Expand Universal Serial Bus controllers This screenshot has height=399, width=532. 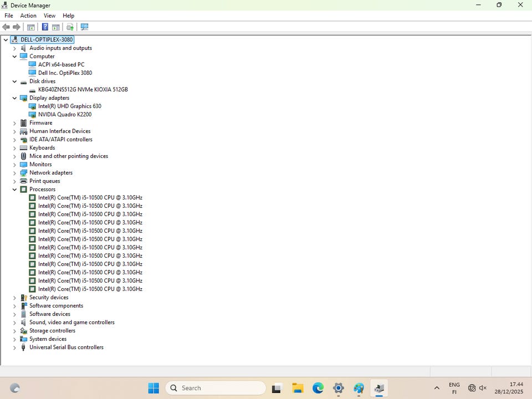point(14,347)
